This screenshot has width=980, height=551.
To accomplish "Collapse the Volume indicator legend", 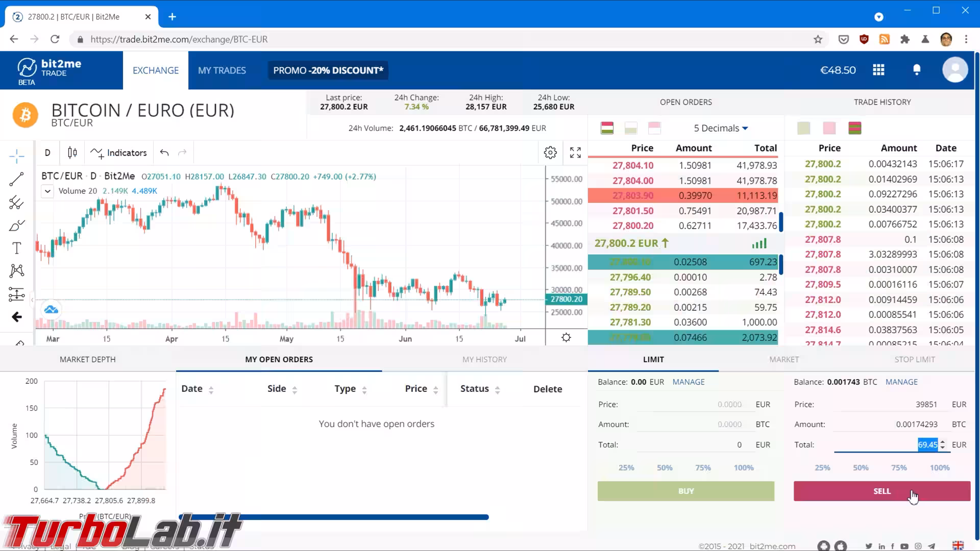I will tap(47, 191).
